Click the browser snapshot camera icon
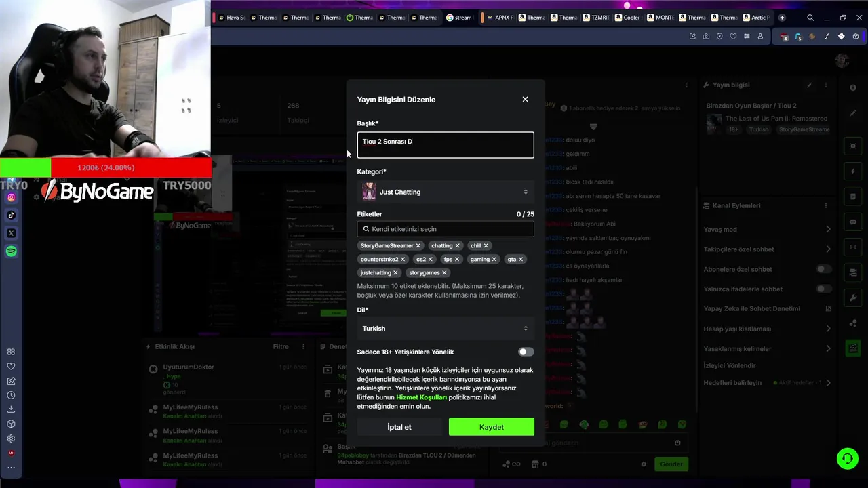This screenshot has height=488, width=868. [x=706, y=37]
